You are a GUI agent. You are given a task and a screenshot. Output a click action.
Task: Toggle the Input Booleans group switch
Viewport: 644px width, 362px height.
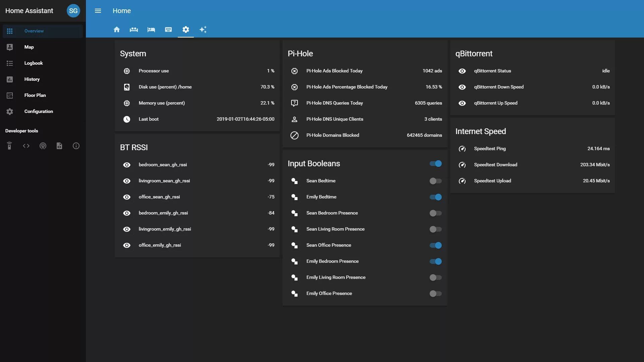[435, 164]
